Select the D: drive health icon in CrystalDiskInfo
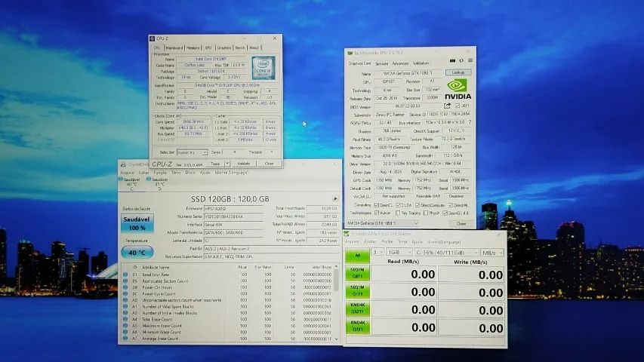644x362 pixels. (149, 179)
